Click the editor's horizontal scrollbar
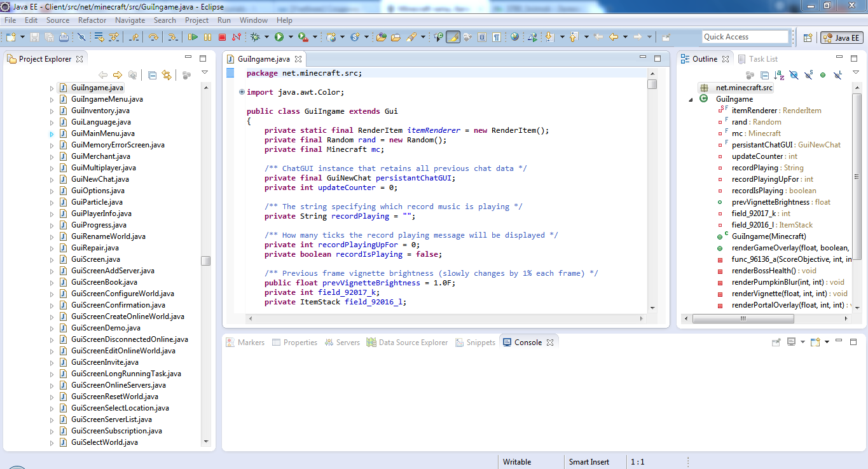The width and height of the screenshot is (868, 469). [445, 318]
